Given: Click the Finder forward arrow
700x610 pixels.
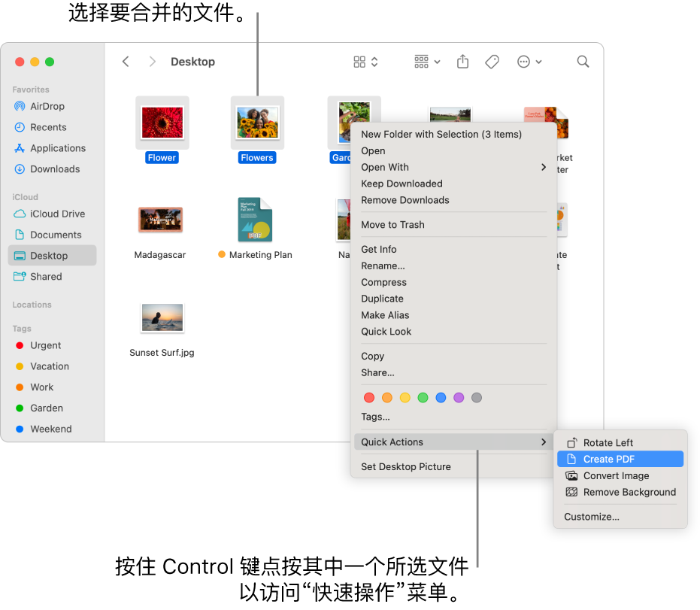Looking at the screenshot, I should coord(152,62).
